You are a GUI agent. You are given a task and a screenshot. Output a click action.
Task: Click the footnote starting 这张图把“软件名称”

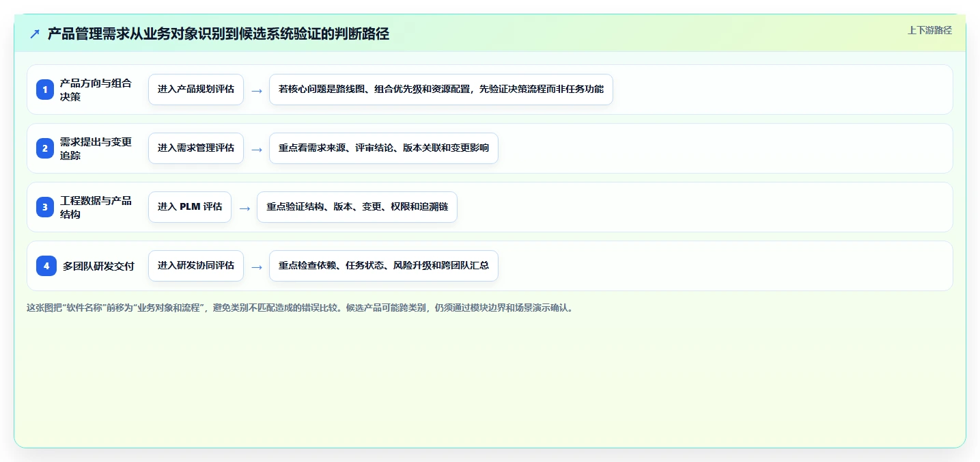click(x=301, y=308)
